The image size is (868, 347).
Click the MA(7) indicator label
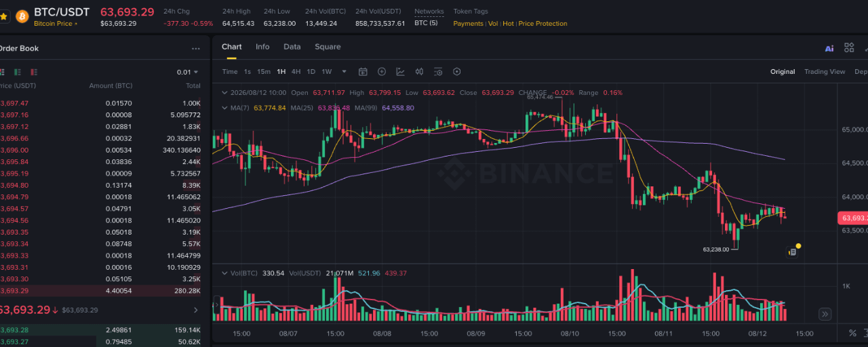pos(240,108)
